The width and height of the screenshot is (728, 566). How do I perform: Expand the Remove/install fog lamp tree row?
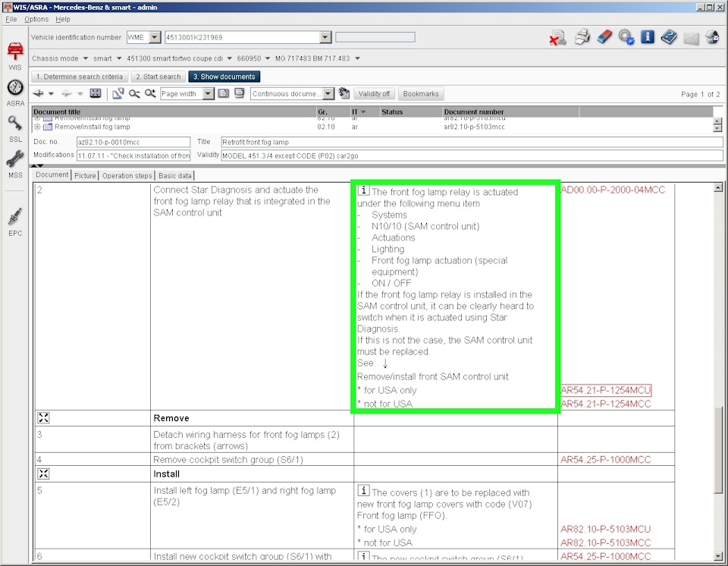coord(37,127)
